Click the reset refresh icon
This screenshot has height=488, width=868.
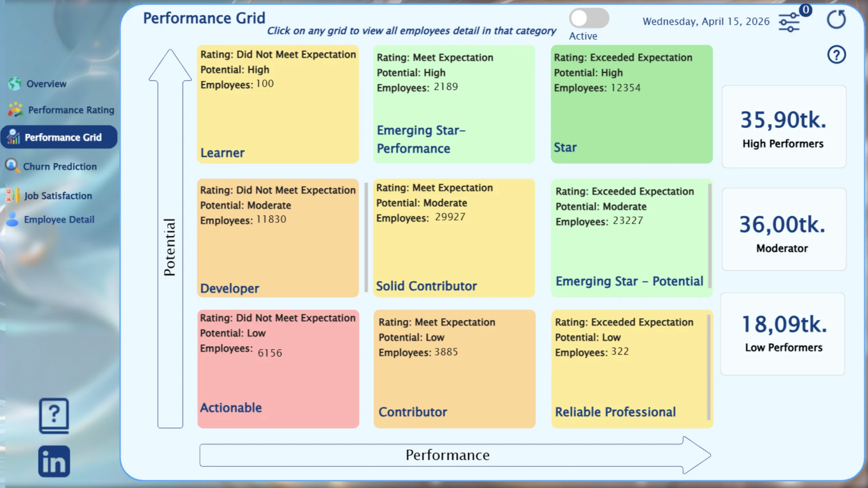(836, 20)
